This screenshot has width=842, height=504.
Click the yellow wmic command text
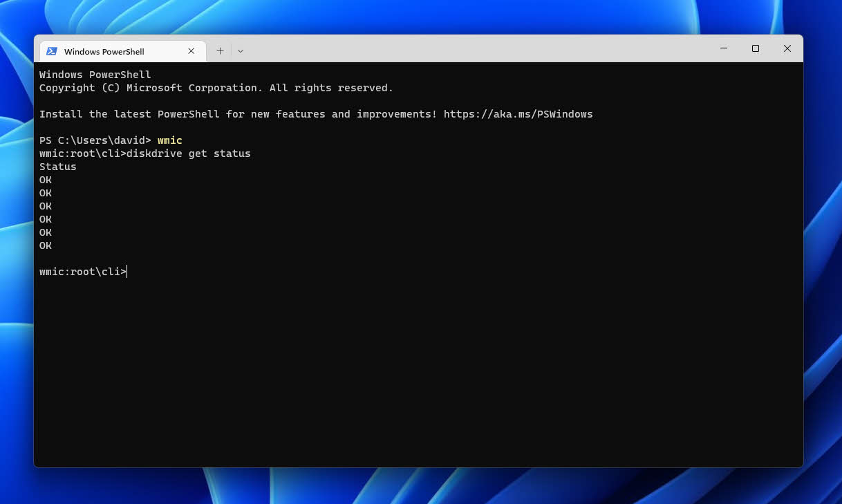coord(170,140)
